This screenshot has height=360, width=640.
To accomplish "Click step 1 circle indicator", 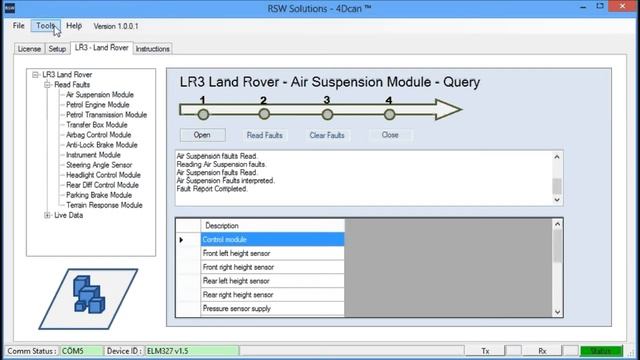I will 203,114.
